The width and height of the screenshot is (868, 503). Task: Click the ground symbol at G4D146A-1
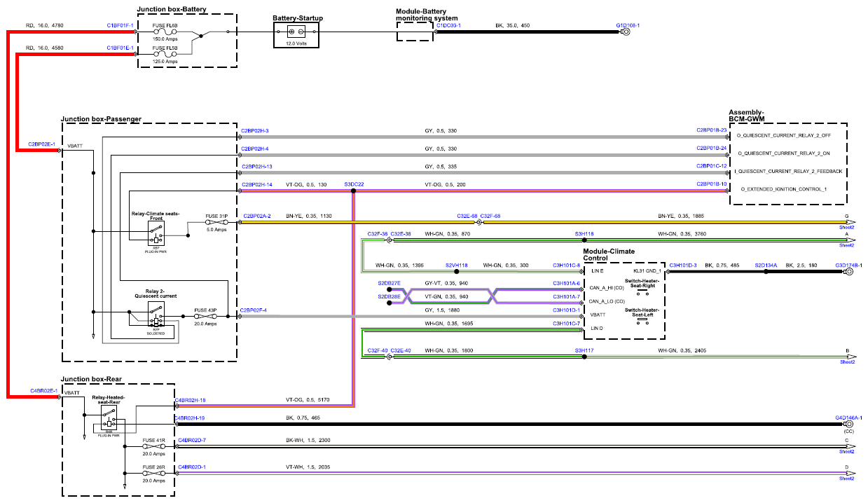coord(849,424)
